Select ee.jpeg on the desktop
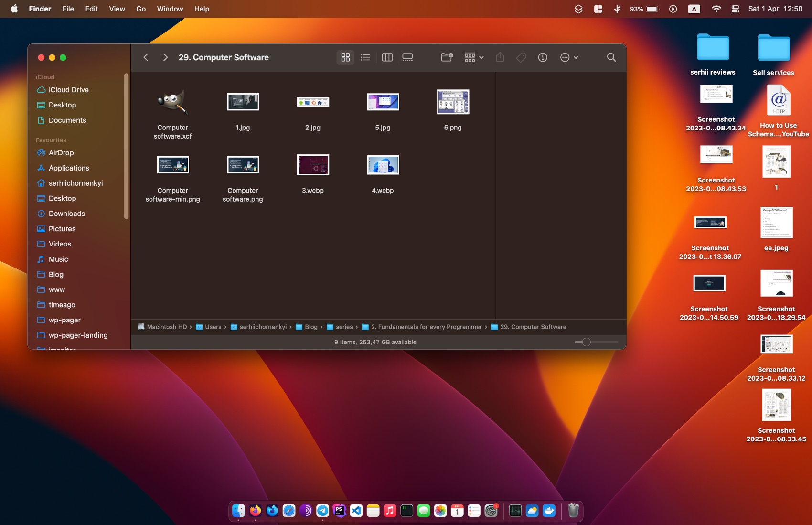 (x=776, y=229)
